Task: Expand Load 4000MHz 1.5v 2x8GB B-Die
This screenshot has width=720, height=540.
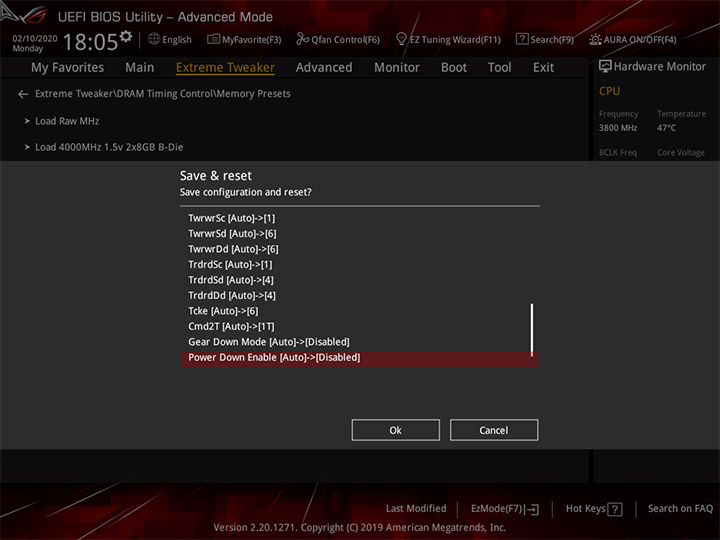Action: (x=109, y=147)
